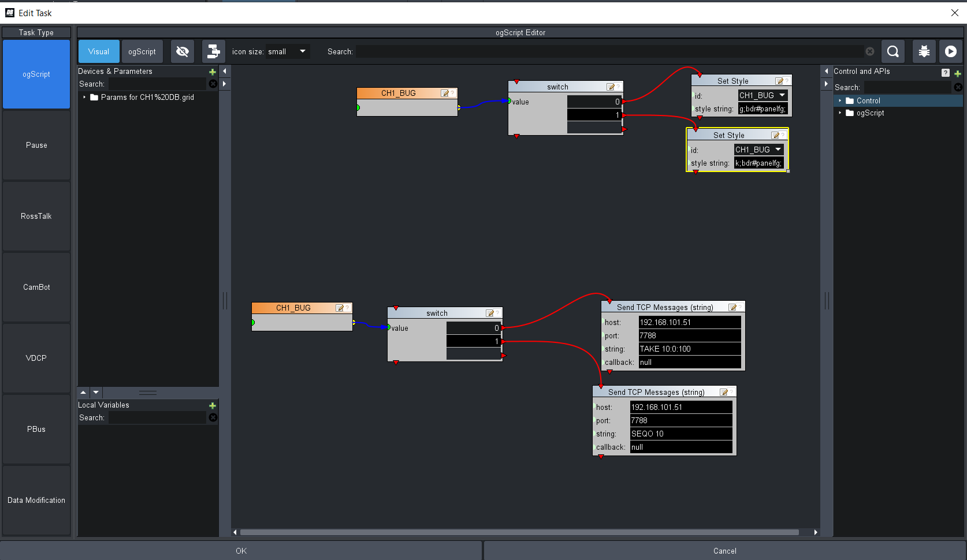Open the icon size dropdown

coord(287,51)
